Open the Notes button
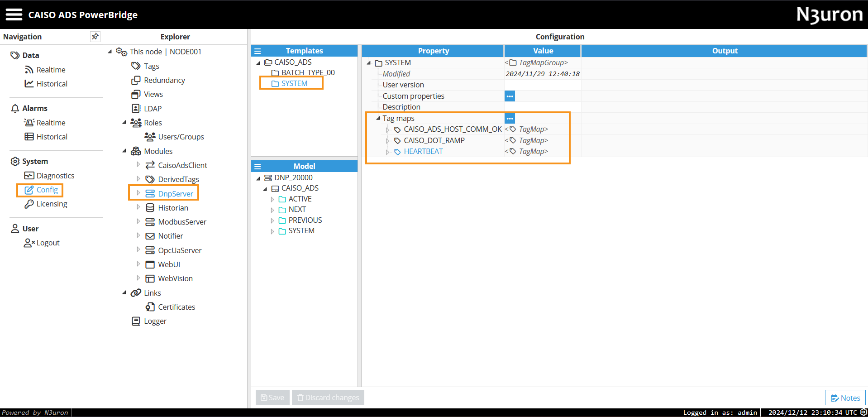 point(845,398)
